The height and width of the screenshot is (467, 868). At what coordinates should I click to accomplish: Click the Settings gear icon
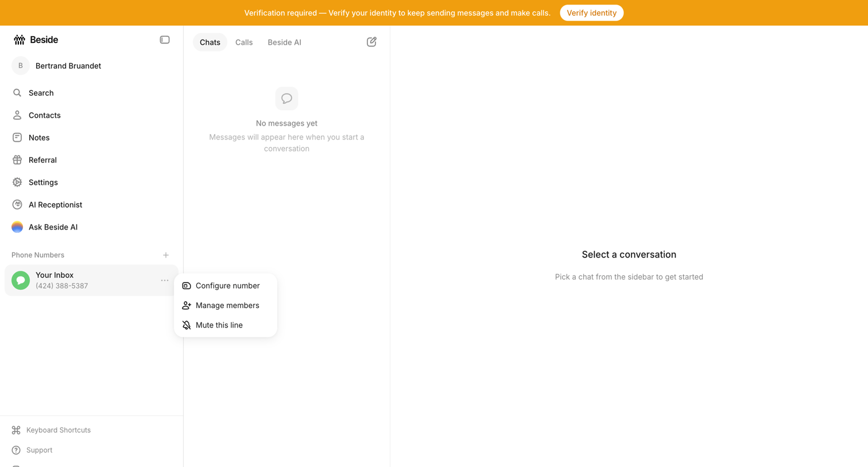pos(17,182)
